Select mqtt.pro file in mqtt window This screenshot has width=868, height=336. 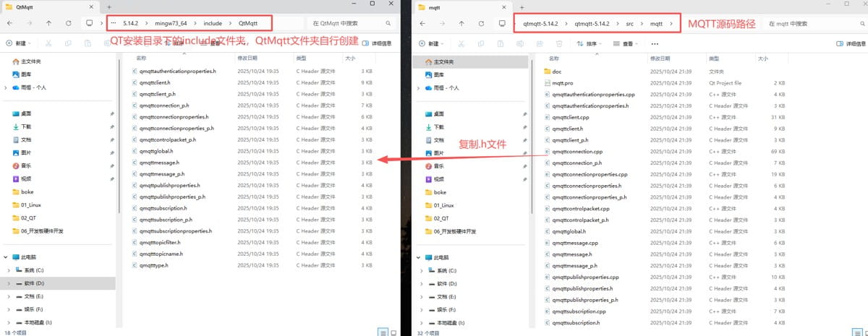click(562, 83)
